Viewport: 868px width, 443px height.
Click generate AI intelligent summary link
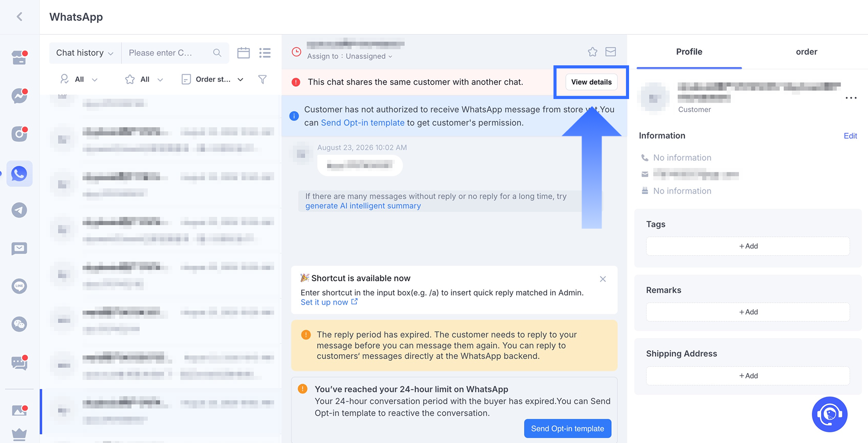click(363, 206)
